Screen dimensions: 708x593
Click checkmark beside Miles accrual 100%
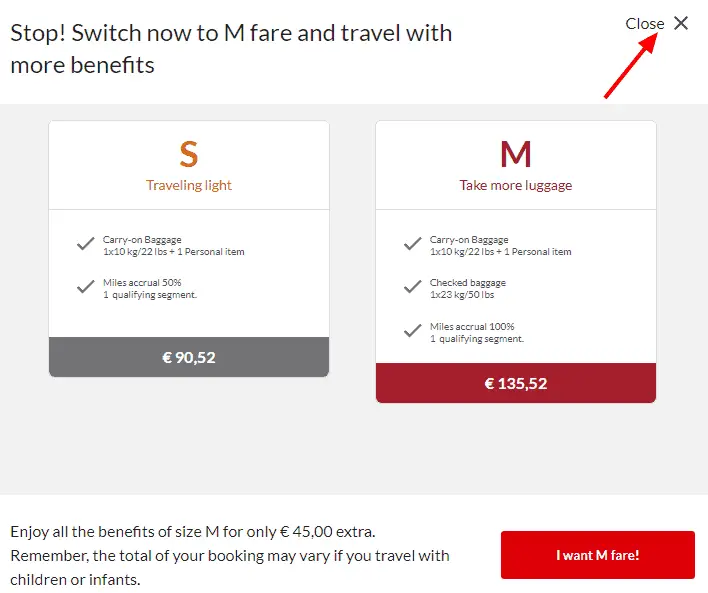click(x=413, y=331)
